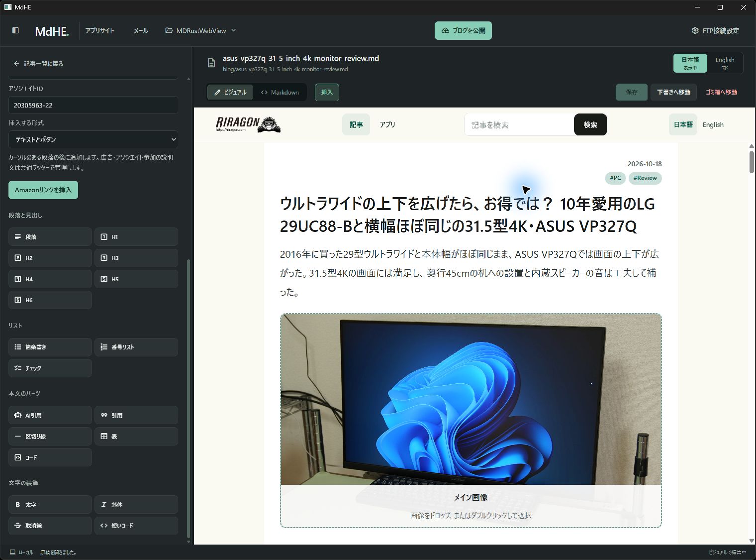756x560 pixels.
Task: Insert an H6 heading
Action: (x=50, y=300)
